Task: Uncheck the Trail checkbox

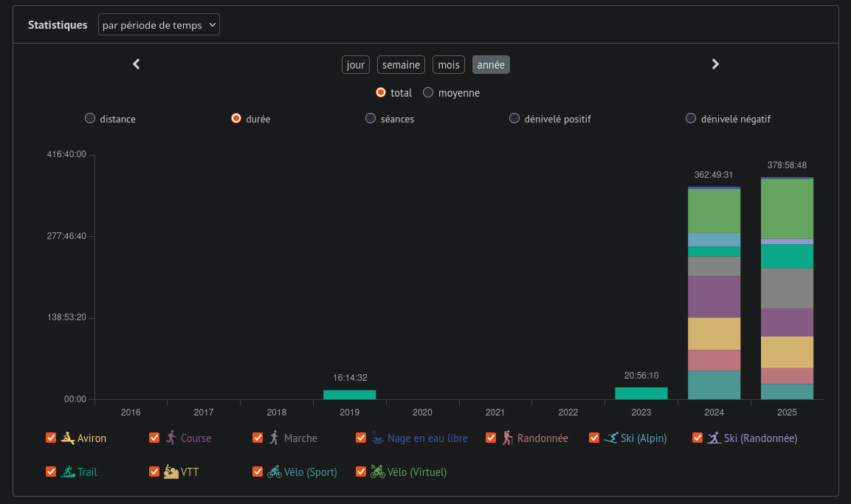Action: [51, 472]
